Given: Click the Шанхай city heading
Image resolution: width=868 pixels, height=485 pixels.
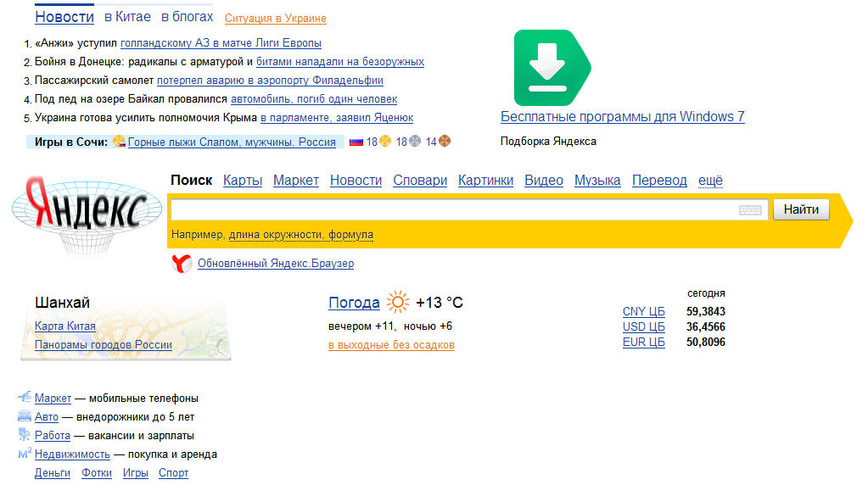Looking at the screenshot, I should [x=62, y=303].
